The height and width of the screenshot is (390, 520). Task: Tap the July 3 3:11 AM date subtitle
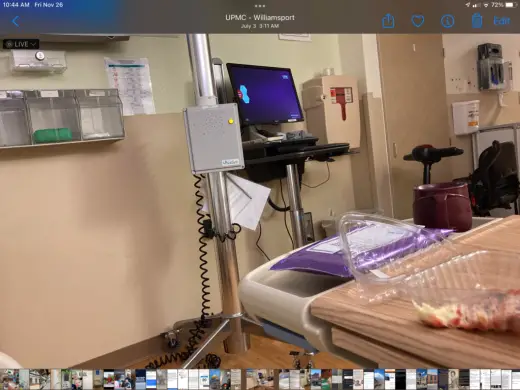tap(260, 26)
